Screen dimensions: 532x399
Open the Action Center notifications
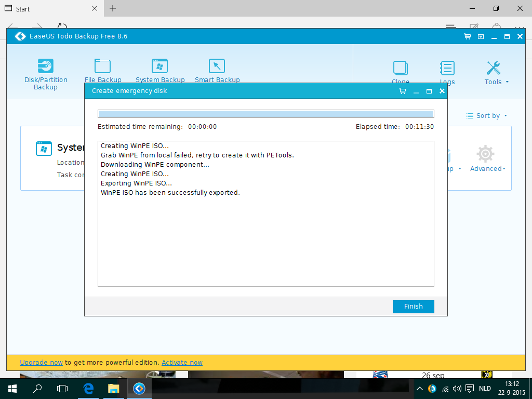[x=470, y=389]
